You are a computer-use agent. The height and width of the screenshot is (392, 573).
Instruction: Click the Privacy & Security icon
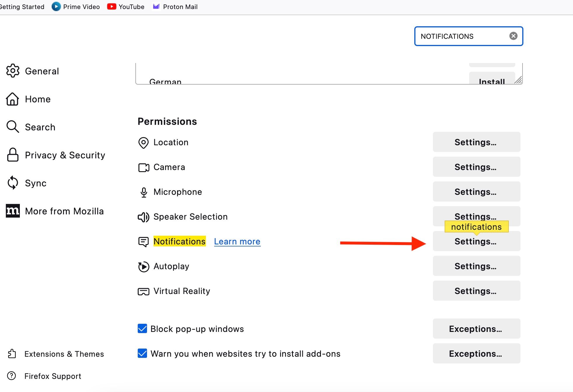(13, 155)
